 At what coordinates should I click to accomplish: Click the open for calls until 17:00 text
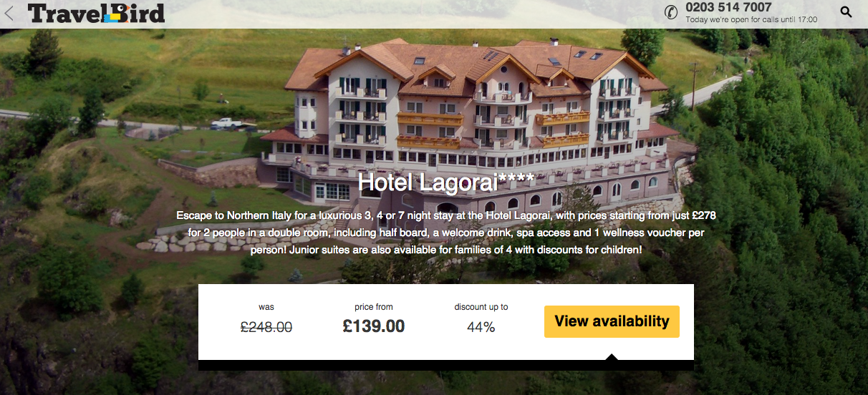tap(751, 20)
